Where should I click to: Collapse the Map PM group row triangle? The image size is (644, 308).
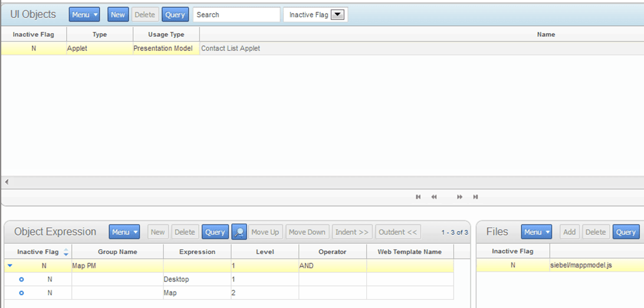[x=10, y=266]
